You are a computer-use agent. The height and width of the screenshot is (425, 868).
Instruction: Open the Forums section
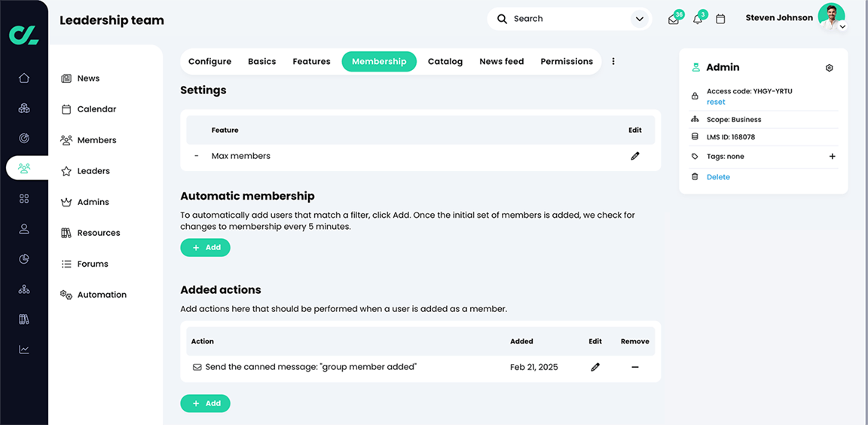point(93,264)
